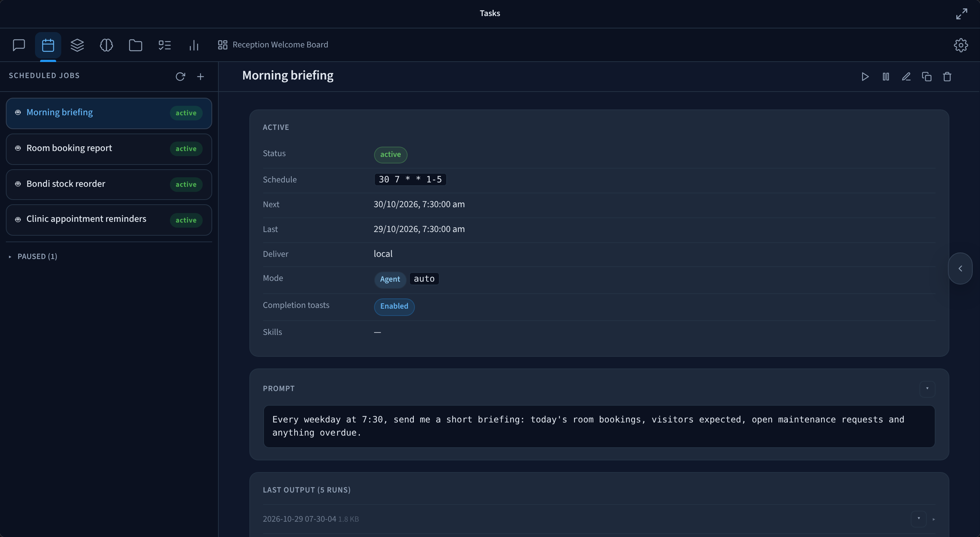
Task: Run Morning briefing now with the play icon
Action: pyautogui.click(x=865, y=77)
